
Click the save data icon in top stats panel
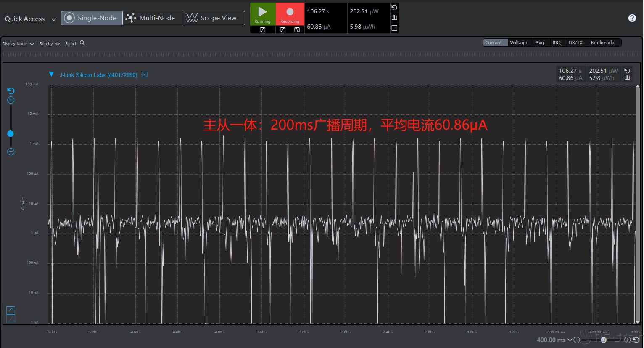click(394, 18)
